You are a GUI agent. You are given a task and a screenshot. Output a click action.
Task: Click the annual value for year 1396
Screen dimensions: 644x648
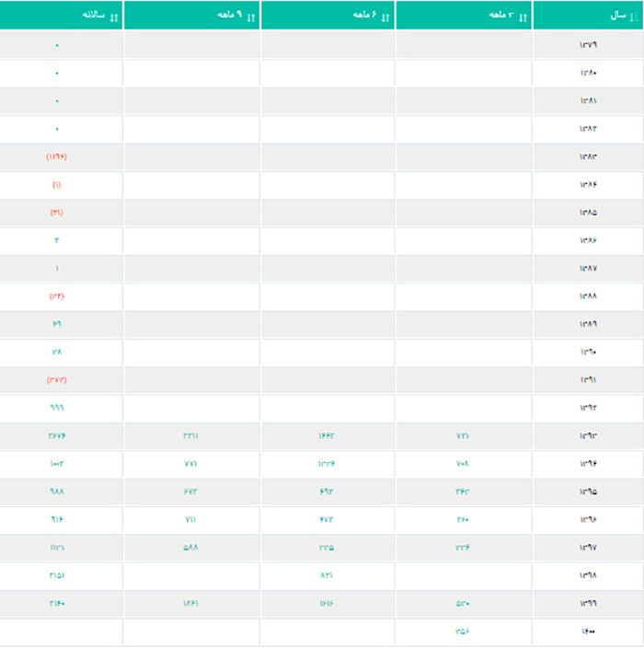pos(57,520)
